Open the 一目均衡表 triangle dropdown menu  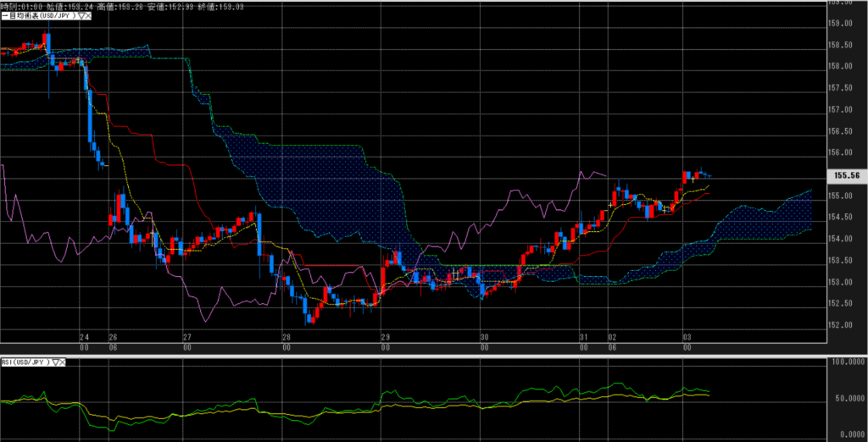pyautogui.click(x=80, y=16)
